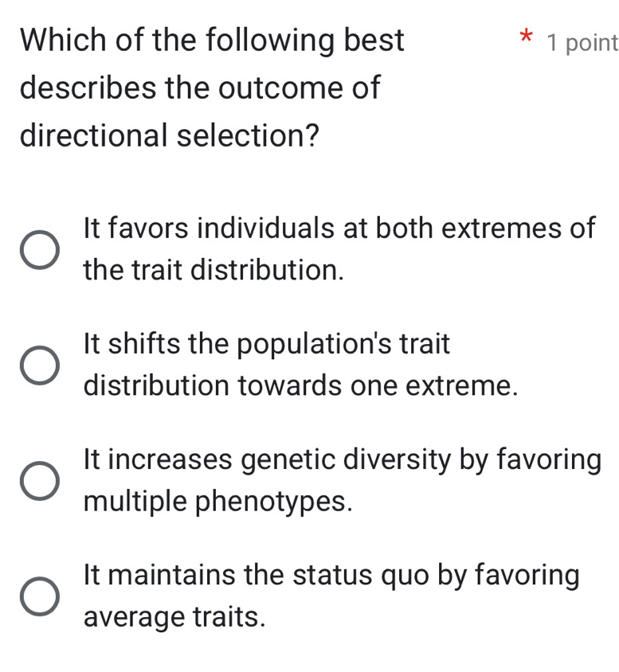Click the text 'the trait distribution.'
The height and width of the screenshot is (672, 619).
(214, 270)
